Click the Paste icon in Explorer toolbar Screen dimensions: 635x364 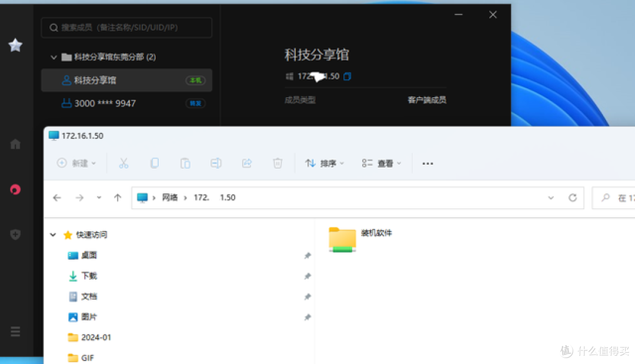click(185, 163)
